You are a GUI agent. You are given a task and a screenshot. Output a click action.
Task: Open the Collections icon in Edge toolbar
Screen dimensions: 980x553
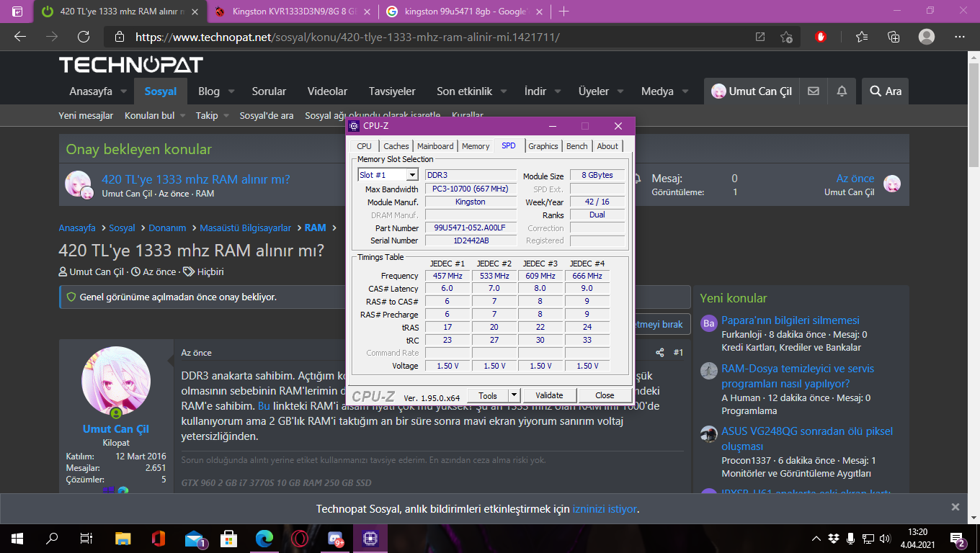tap(894, 37)
